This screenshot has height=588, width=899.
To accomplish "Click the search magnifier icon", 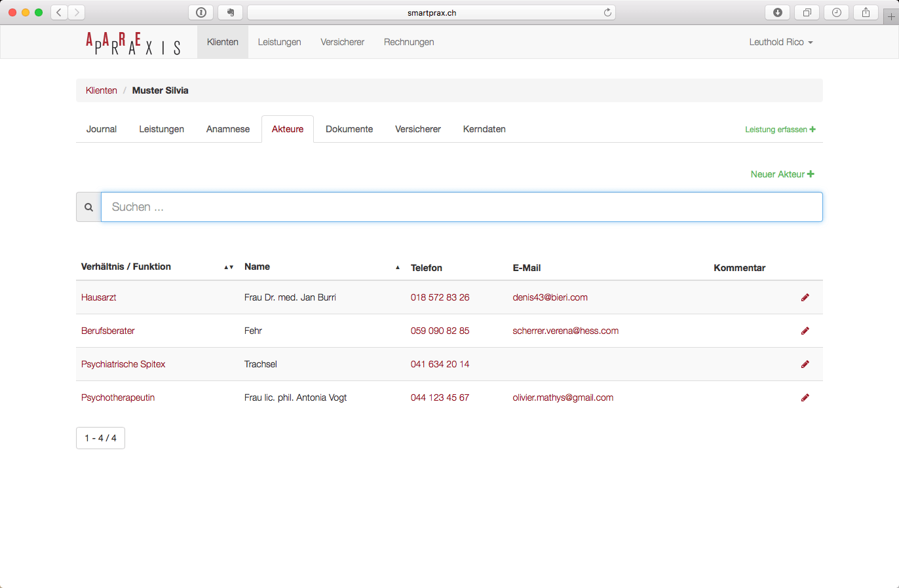I will coord(88,207).
